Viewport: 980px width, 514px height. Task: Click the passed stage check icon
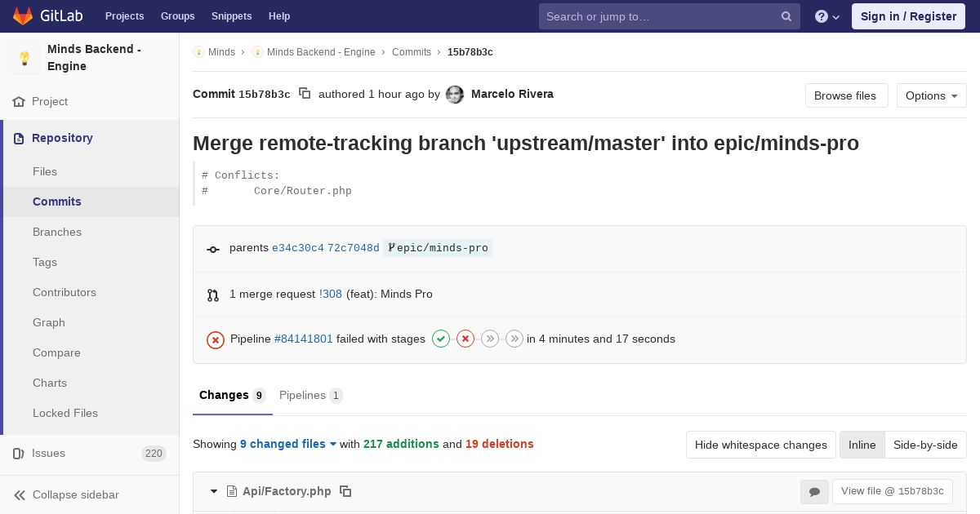tap(441, 339)
